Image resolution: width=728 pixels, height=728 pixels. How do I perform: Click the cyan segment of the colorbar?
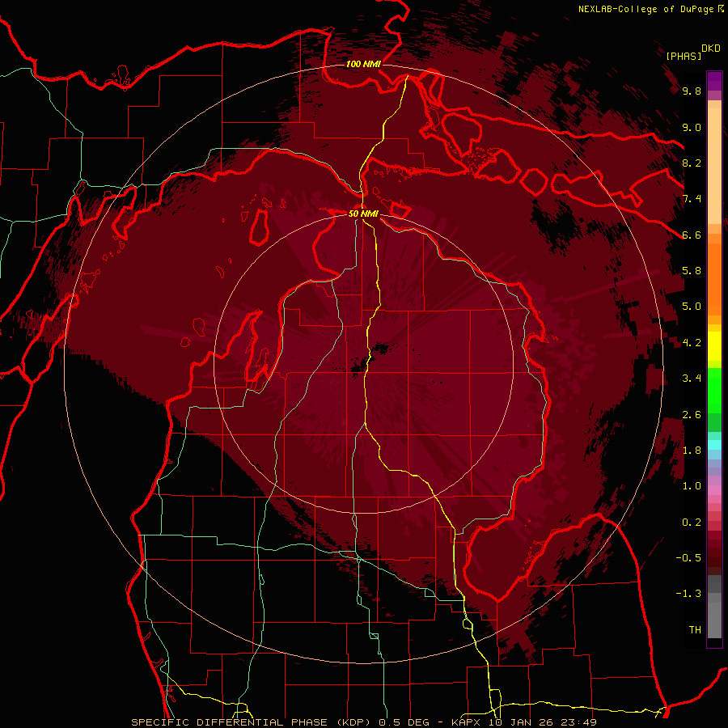(714, 444)
